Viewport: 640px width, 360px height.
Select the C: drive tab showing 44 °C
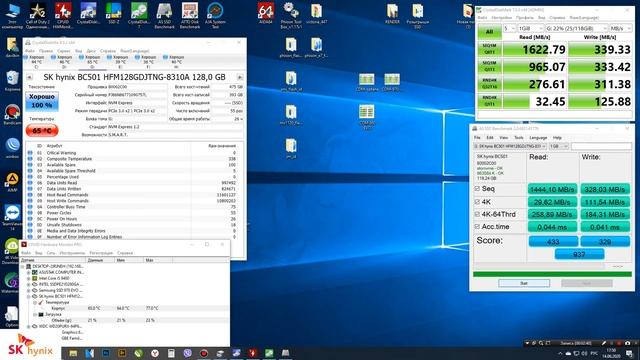click(36, 62)
